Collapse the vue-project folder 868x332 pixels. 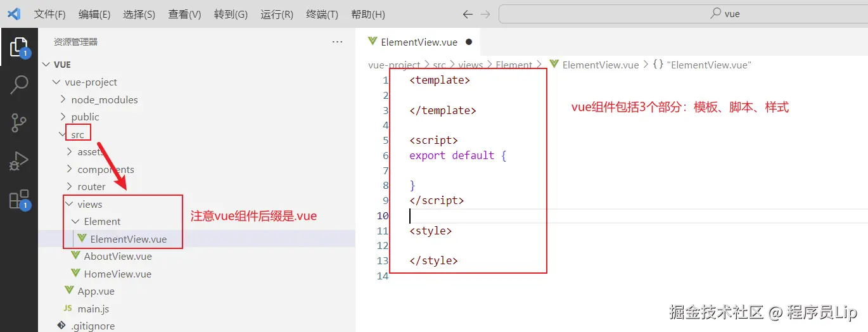(x=56, y=82)
